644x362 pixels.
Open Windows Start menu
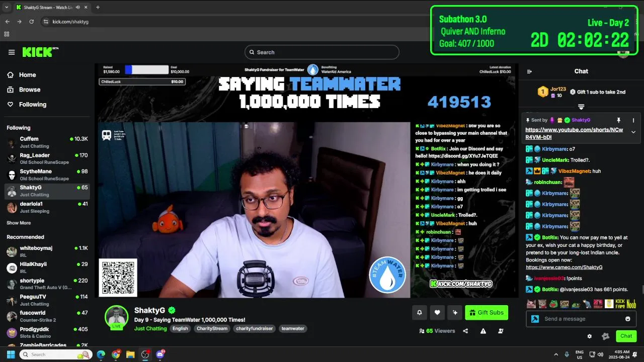pyautogui.click(x=11, y=354)
